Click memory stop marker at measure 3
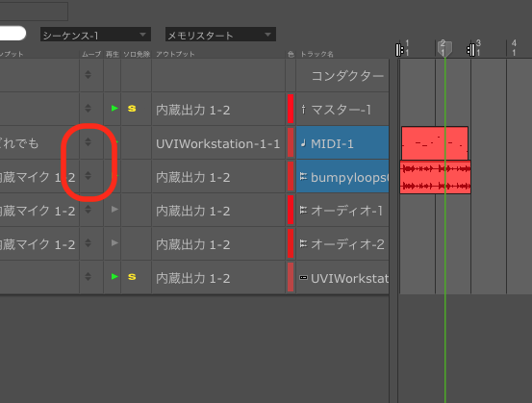 (470, 50)
